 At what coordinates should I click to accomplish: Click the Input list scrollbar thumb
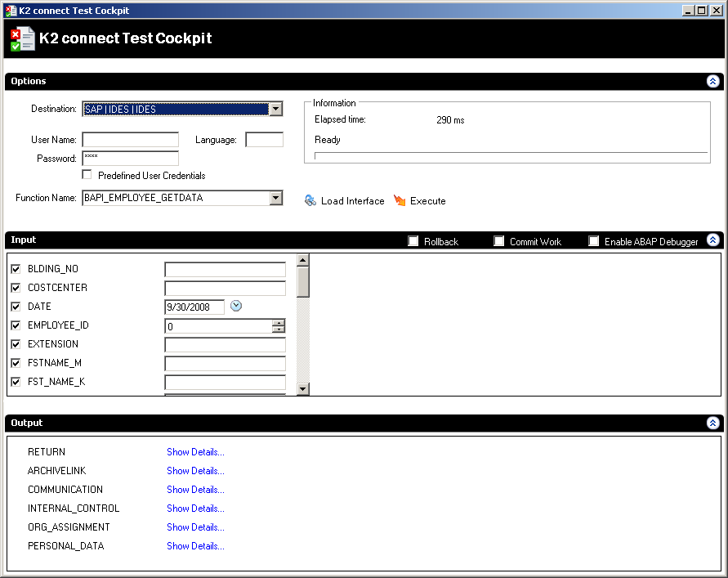pos(302,281)
